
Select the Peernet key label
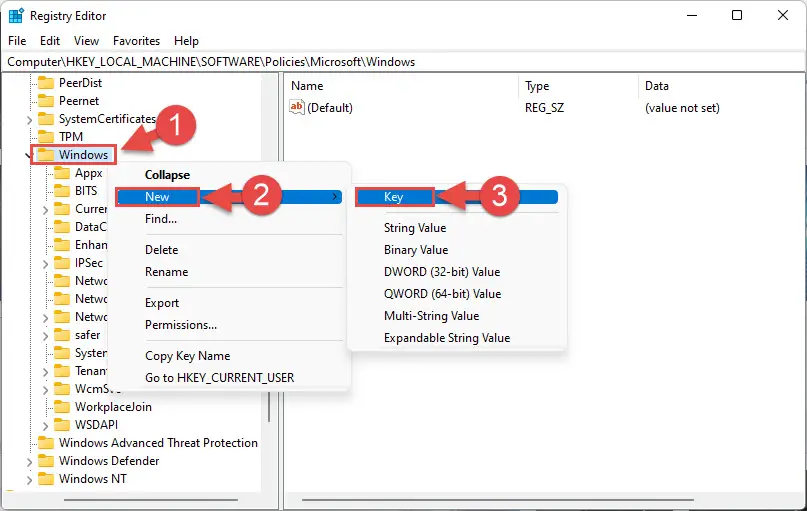coord(79,101)
